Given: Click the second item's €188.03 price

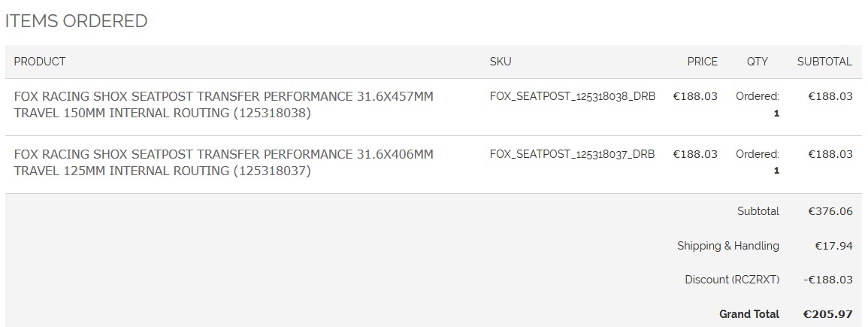Looking at the screenshot, I should pos(695,154).
